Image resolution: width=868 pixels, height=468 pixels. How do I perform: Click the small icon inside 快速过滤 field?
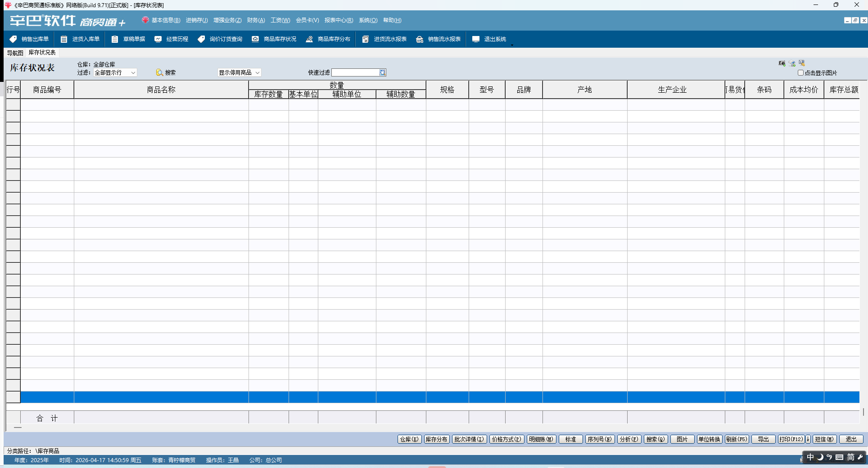[x=382, y=72]
